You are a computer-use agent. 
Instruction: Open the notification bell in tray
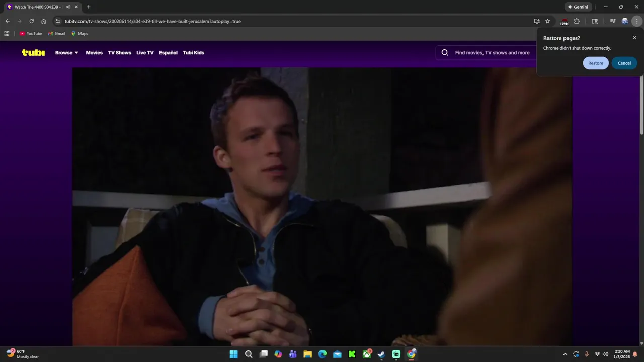[x=635, y=354]
